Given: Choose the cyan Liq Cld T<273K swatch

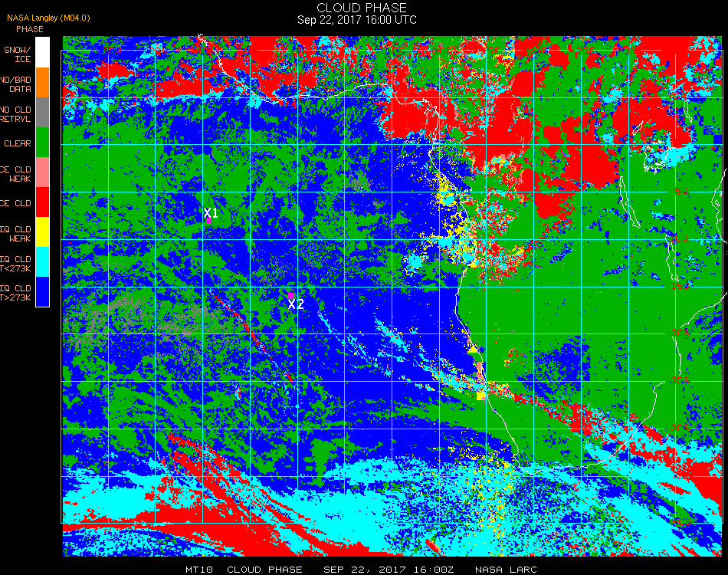Looking at the screenshot, I should click(x=42, y=261).
